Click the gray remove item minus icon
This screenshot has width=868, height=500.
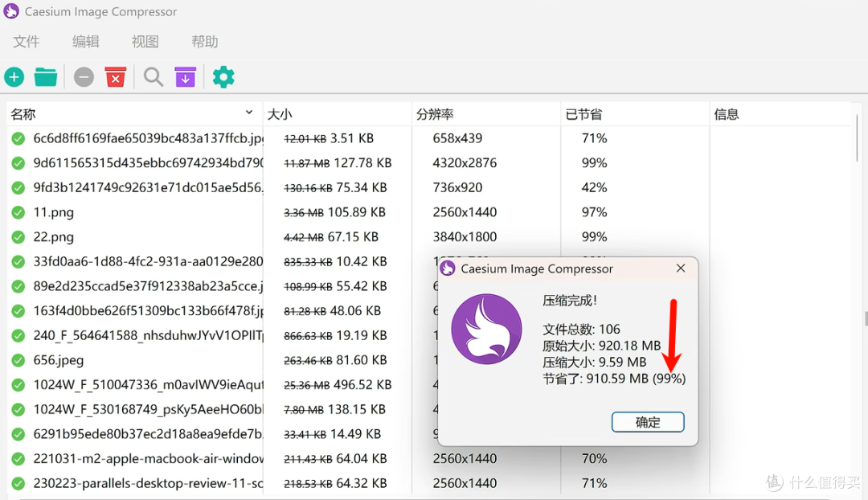click(84, 77)
